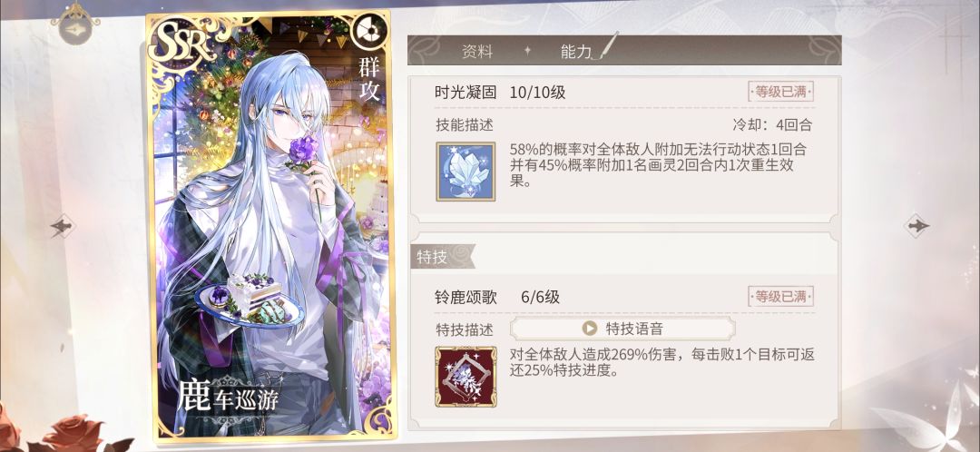The height and width of the screenshot is (452, 980).
Task: Click the 群攻 attack type label
Action: 368,78
